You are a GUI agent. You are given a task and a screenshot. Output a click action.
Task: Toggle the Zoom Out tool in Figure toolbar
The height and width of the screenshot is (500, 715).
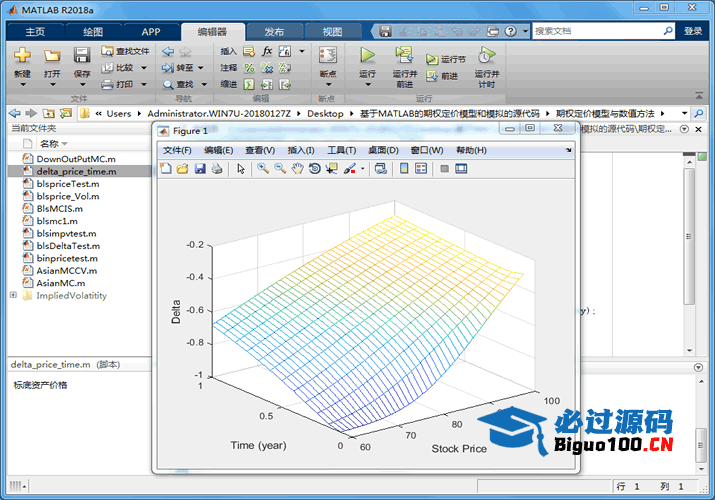(280, 169)
